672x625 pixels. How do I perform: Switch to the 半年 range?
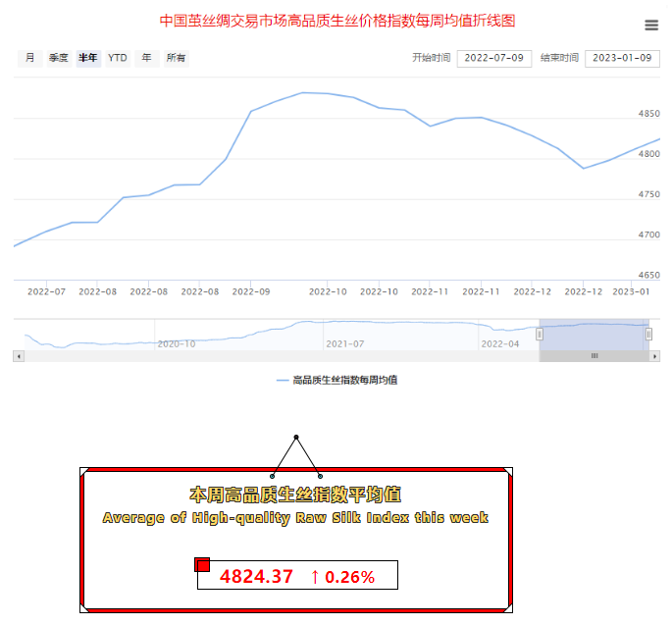(88, 59)
